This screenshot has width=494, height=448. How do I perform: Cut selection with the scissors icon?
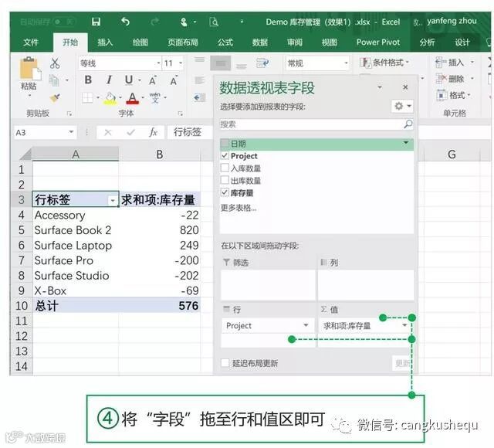[x=55, y=63]
